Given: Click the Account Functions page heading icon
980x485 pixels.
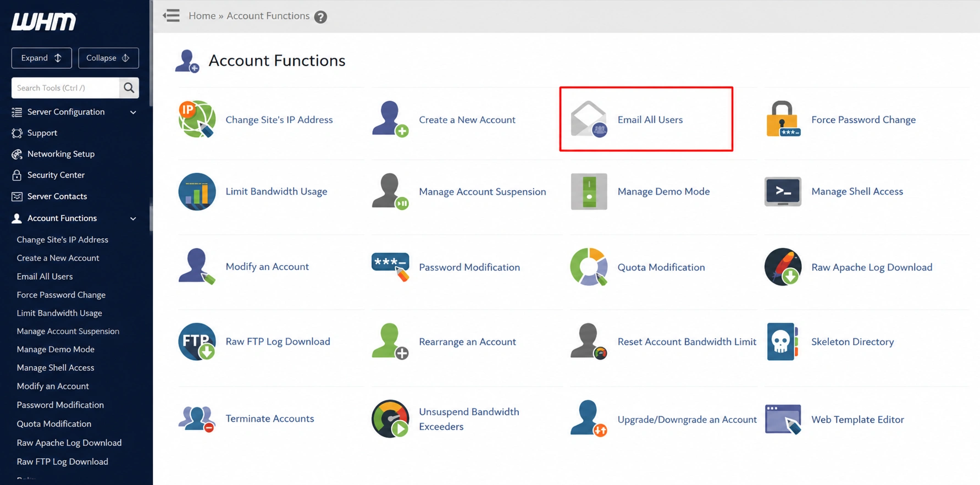Looking at the screenshot, I should [187, 61].
